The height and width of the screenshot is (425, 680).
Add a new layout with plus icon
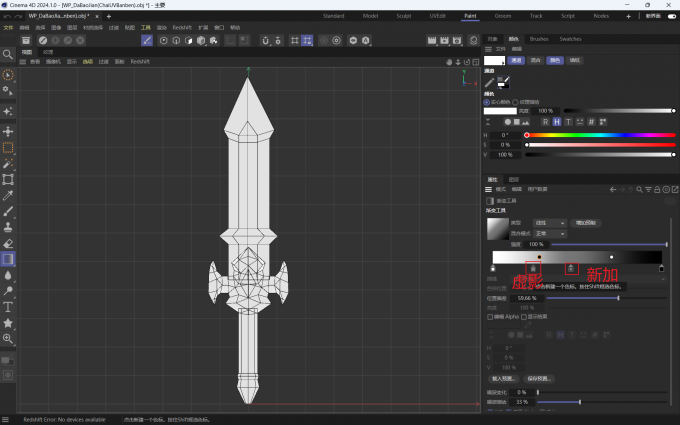[628, 16]
